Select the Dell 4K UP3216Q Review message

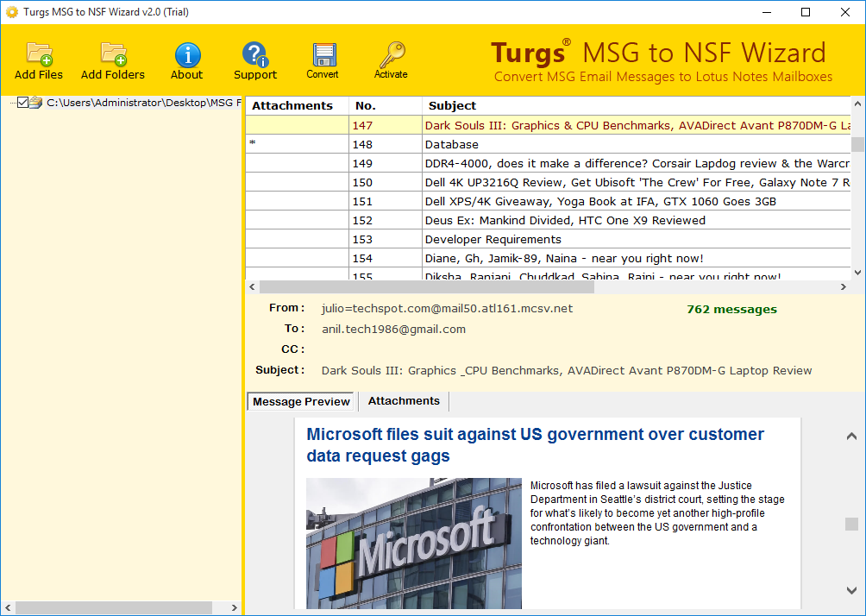(548, 182)
